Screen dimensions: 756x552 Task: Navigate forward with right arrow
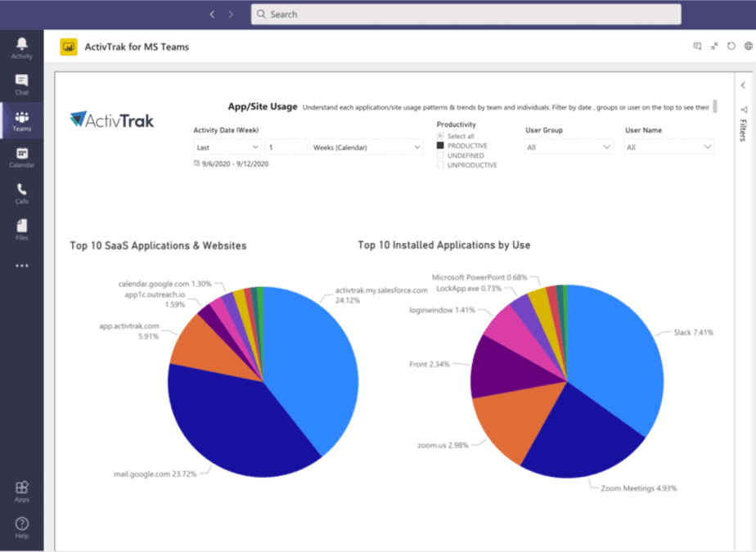click(x=231, y=15)
